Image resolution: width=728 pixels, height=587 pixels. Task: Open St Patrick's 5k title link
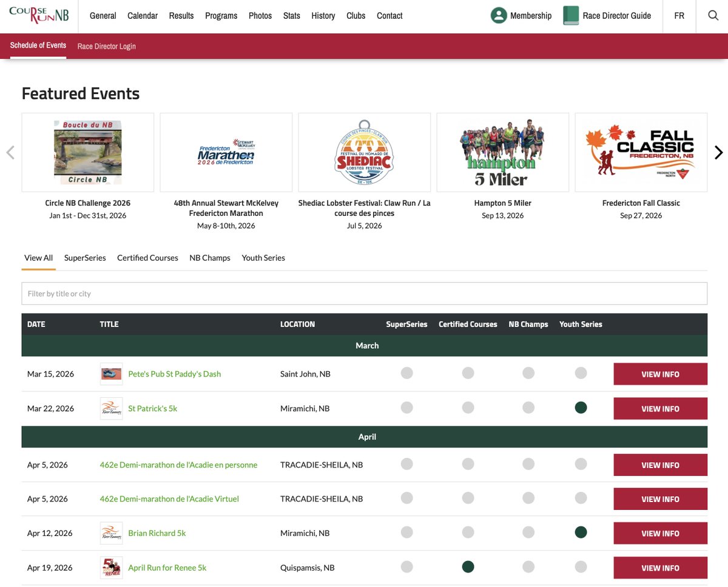point(153,409)
